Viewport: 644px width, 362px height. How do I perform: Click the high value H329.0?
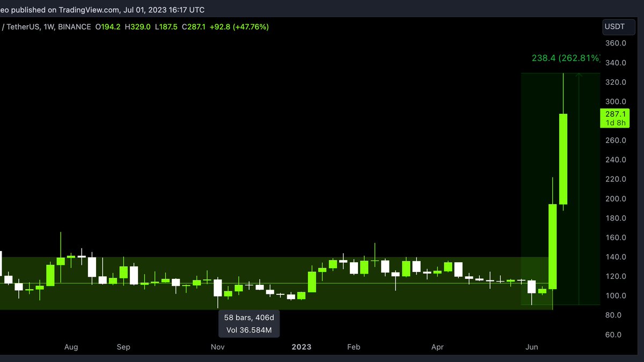(x=138, y=26)
